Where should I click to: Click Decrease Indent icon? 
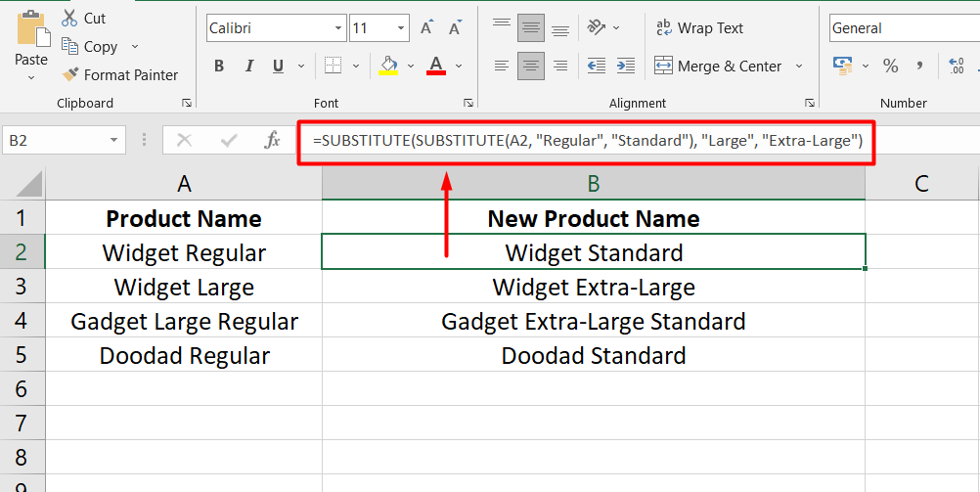tap(597, 66)
